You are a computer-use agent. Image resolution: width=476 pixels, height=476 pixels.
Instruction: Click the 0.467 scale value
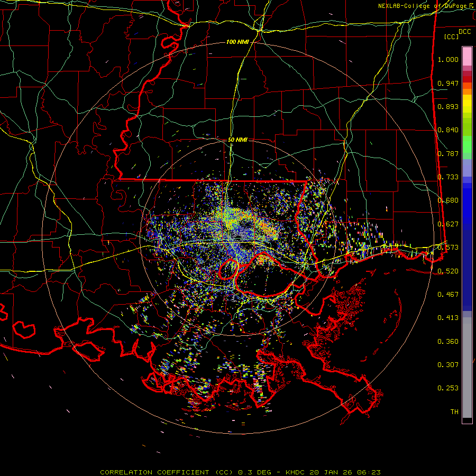click(x=448, y=295)
